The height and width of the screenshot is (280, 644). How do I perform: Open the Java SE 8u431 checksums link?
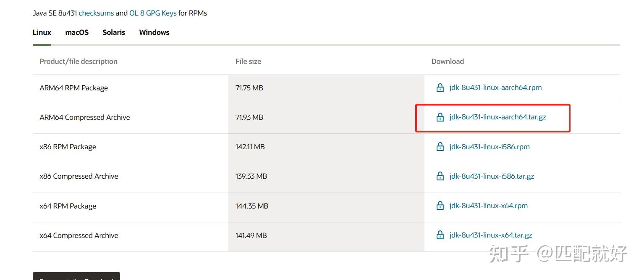tap(96, 13)
